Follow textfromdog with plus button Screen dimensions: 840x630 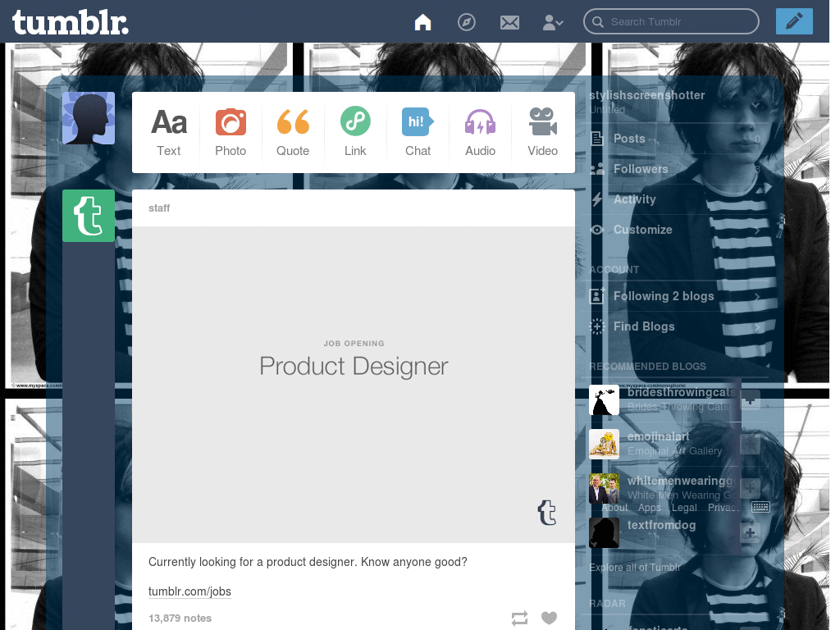(x=750, y=532)
